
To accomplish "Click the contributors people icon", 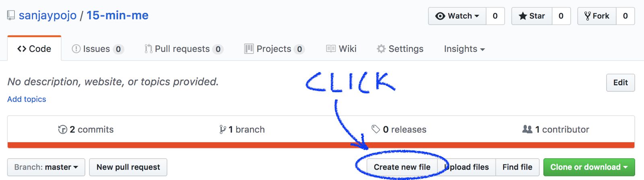I will pyautogui.click(x=527, y=129).
